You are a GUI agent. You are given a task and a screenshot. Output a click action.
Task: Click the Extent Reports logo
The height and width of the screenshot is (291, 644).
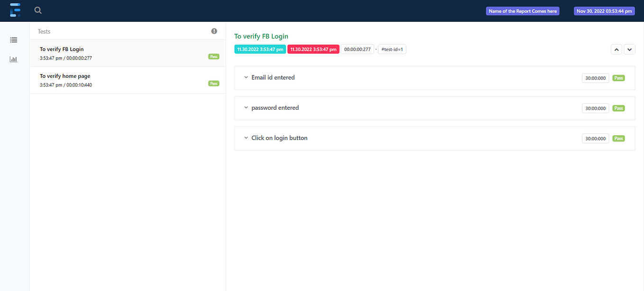pyautogui.click(x=15, y=10)
